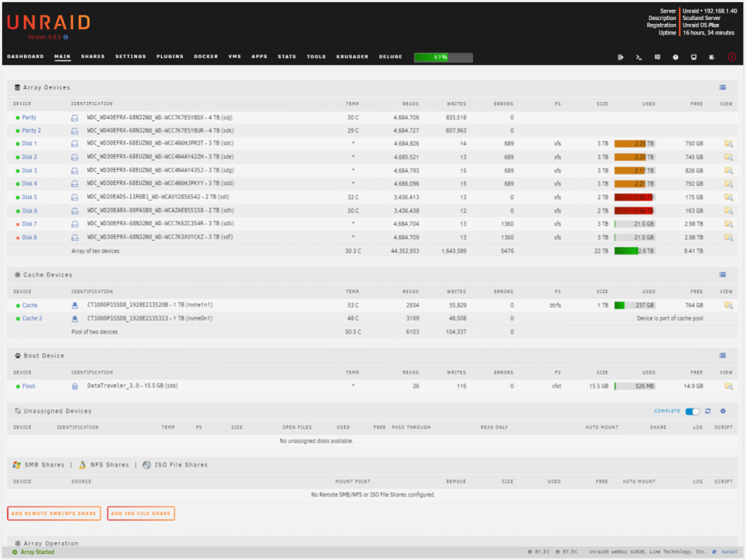This screenshot has width=746, height=560.
Task: Click version info icon under Unraid logo
Action: [66, 37]
